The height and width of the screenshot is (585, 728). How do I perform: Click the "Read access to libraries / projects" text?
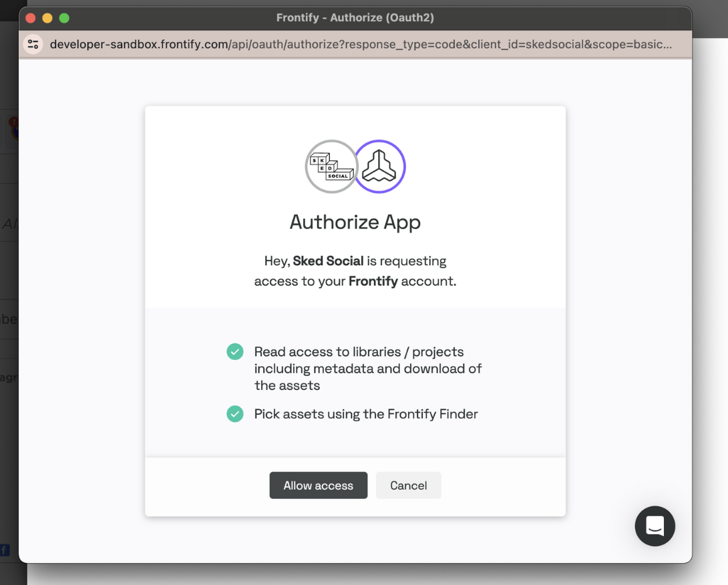coord(359,351)
